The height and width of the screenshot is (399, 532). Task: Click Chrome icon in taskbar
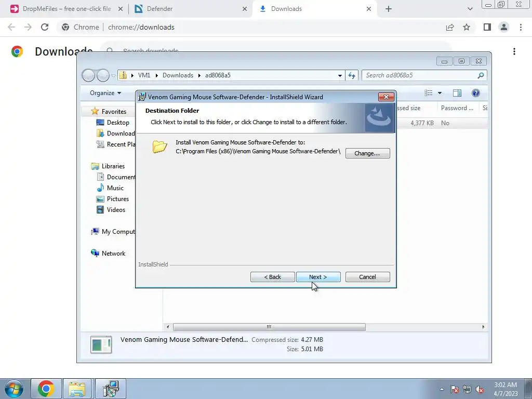click(x=46, y=389)
